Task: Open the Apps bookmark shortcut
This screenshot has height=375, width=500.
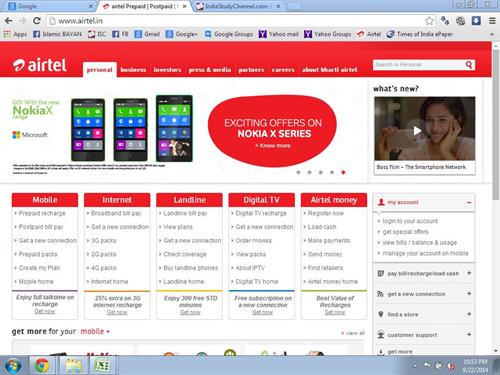Action: [x=15, y=34]
